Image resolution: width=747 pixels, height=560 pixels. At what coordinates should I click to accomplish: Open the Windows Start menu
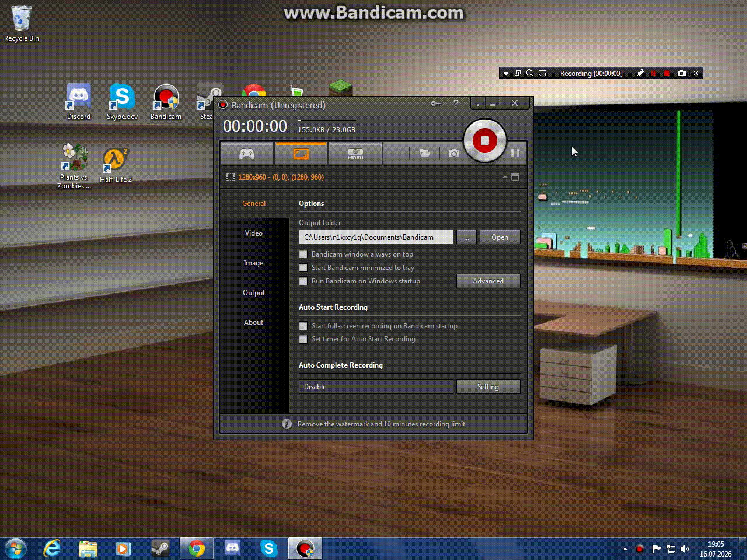pyautogui.click(x=15, y=548)
